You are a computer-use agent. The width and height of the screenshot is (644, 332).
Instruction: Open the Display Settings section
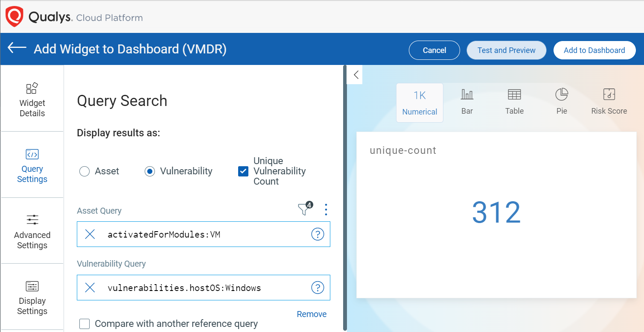click(32, 297)
